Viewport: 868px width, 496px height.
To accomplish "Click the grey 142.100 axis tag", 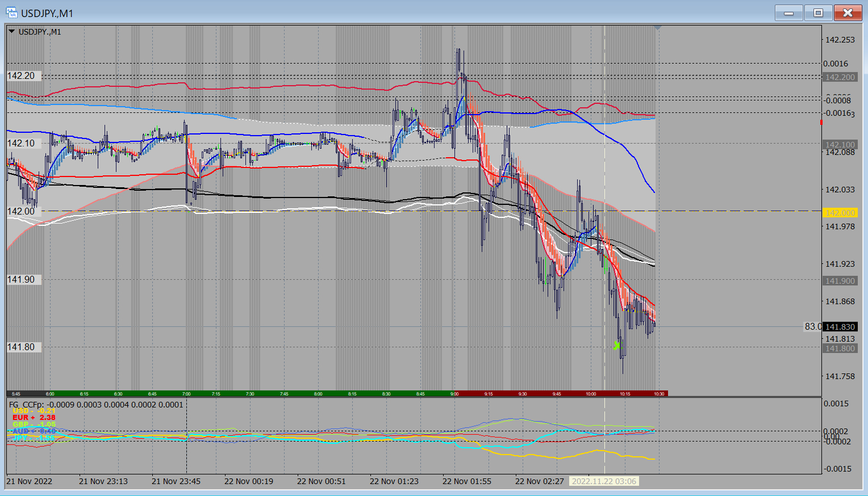I will 840,145.
